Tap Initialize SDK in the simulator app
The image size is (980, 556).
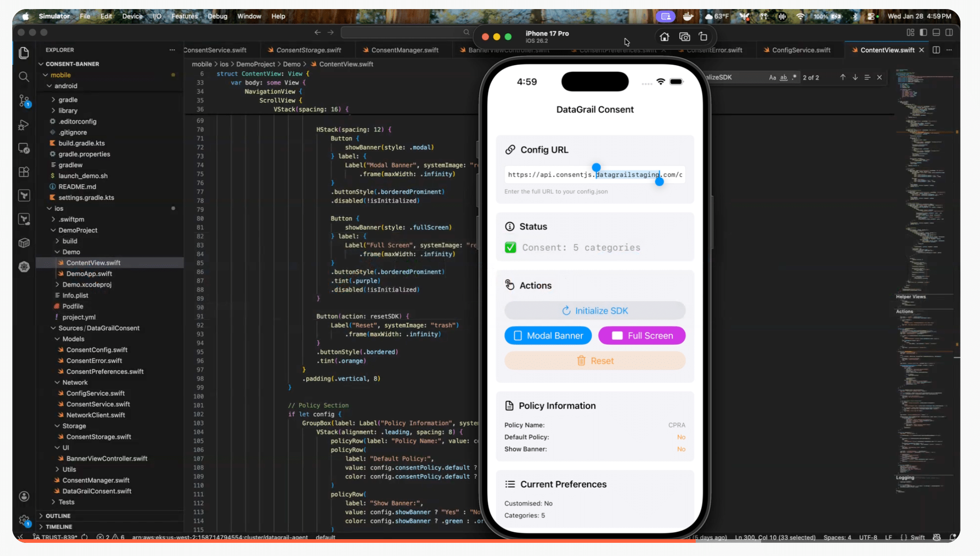[595, 310]
